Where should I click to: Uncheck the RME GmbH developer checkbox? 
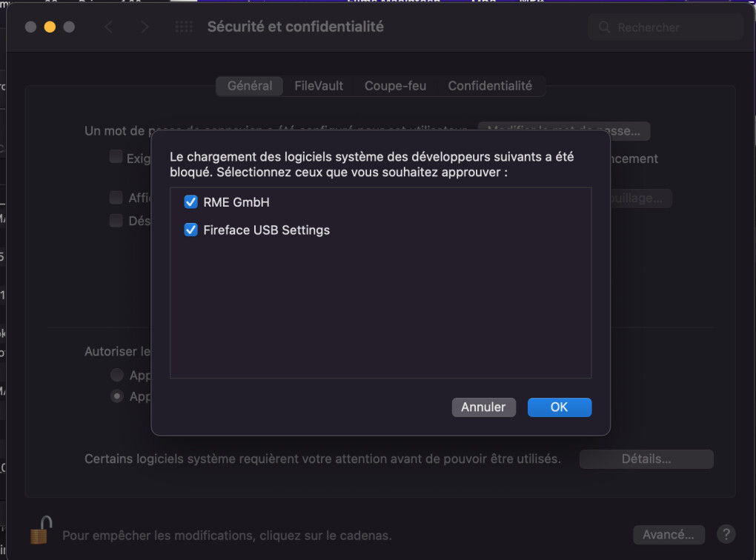tap(191, 201)
